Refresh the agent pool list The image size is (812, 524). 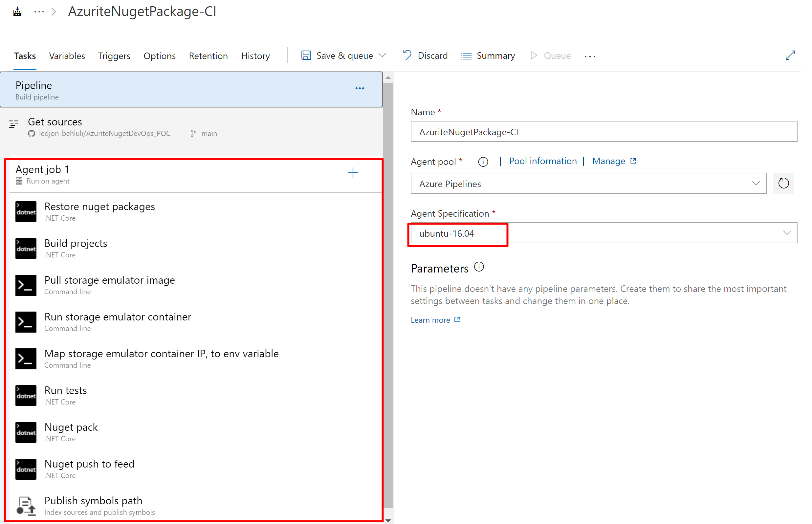[x=783, y=184]
